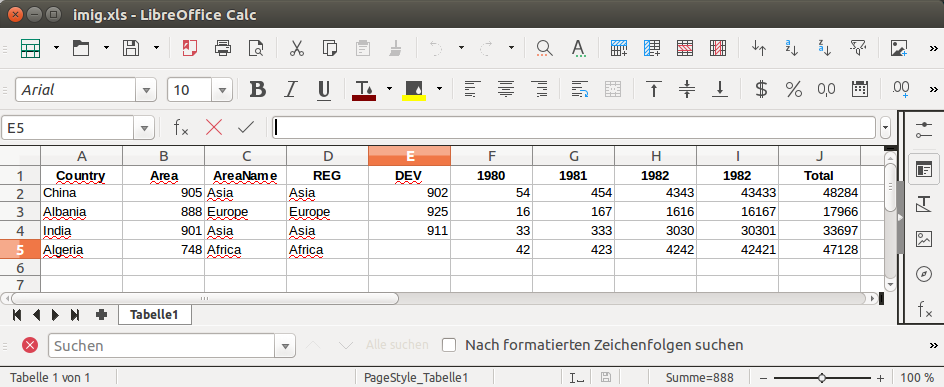
Task: Click the Copy icon
Action: point(329,48)
